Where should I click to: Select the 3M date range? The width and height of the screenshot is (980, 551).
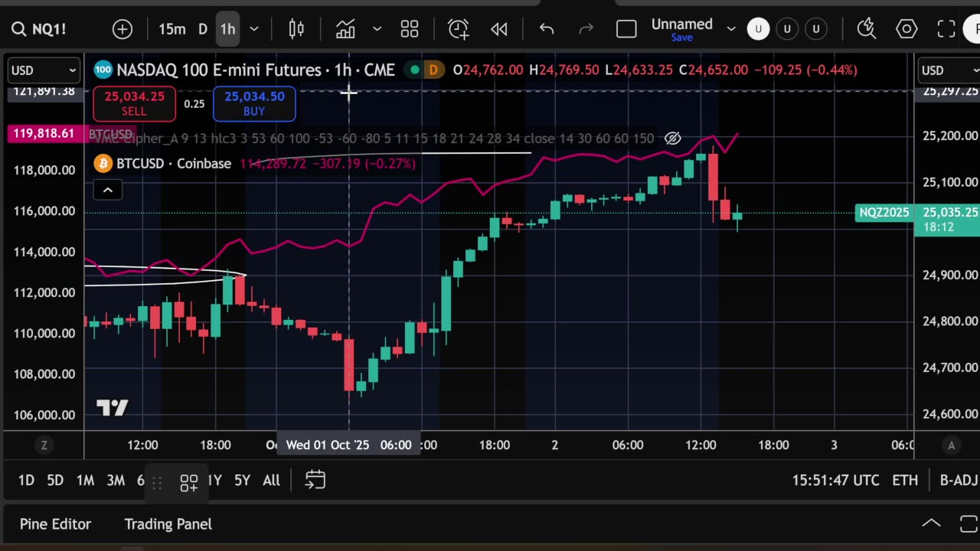(116, 481)
